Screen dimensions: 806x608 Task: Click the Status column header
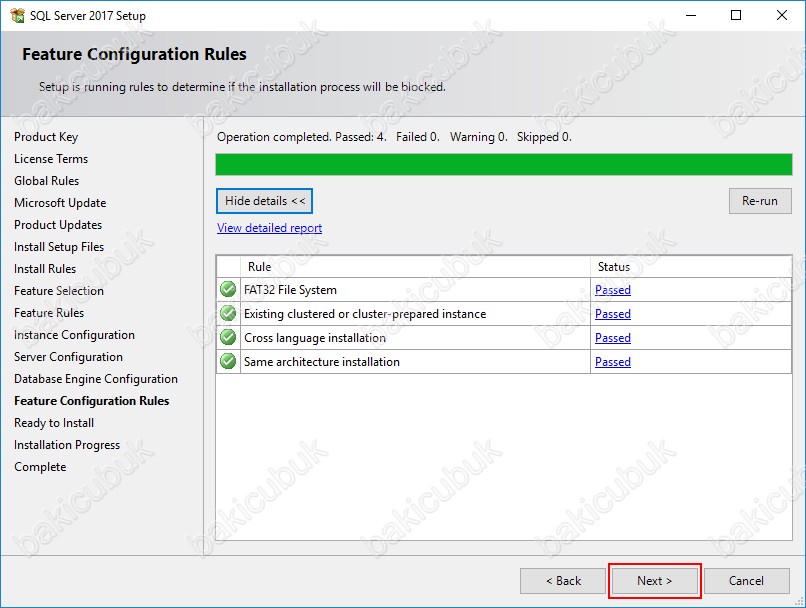[x=691, y=267]
